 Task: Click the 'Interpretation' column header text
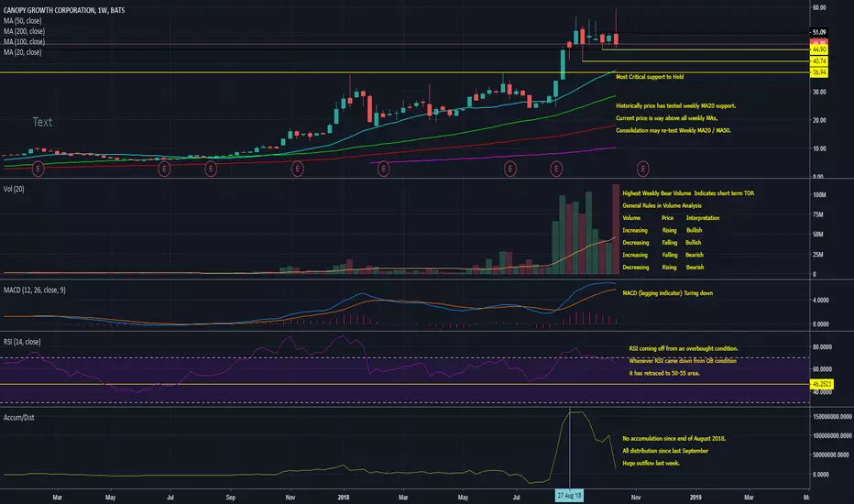(x=703, y=218)
